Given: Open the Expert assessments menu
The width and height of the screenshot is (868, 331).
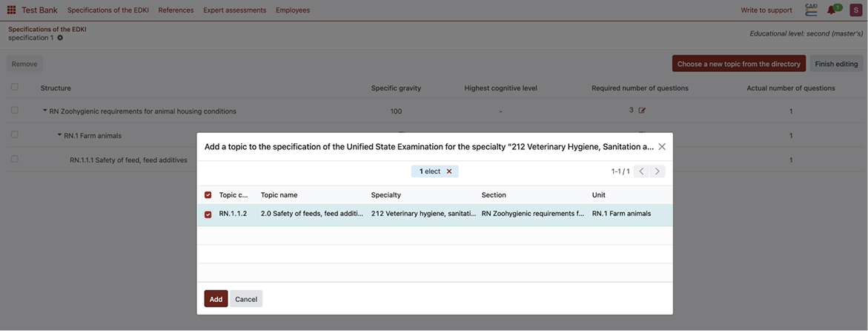Looking at the screenshot, I should (x=235, y=10).
